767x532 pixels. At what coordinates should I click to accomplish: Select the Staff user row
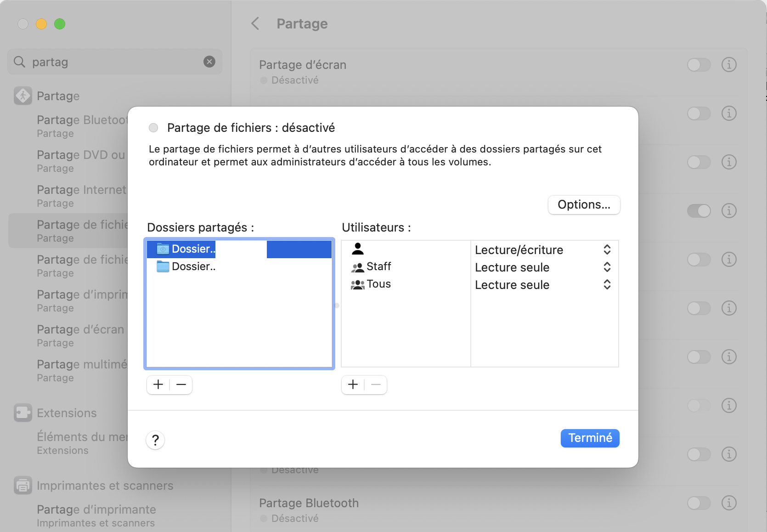click(378, 266)
